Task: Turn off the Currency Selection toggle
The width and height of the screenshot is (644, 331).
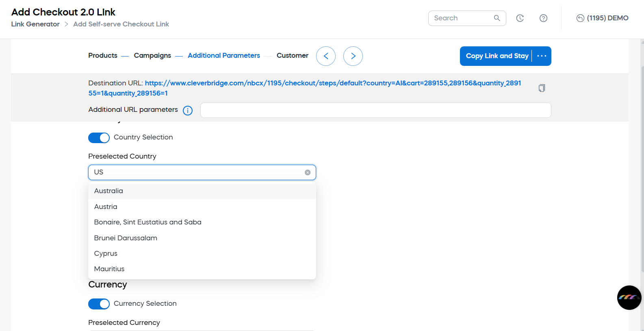Action: coord(99,304)
